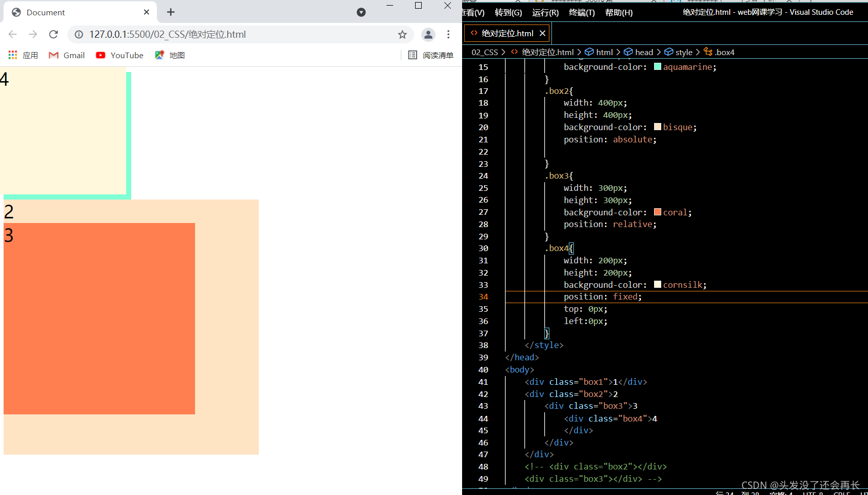
Task: Select the Document tab in Chrome
Action: pyautogui.click(x=80, y=12)
